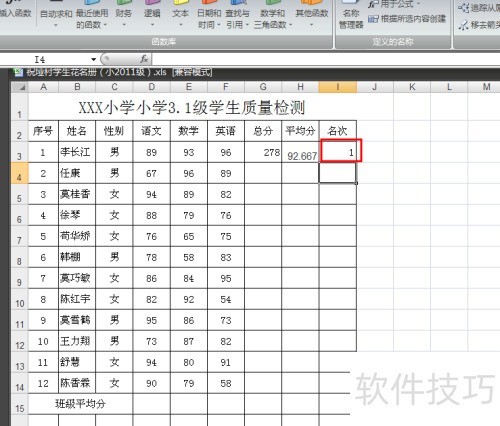Open Math and Trig (数学和三角函数) functions
The height and width of the screenshot is (426, 500).
[273, 15]
